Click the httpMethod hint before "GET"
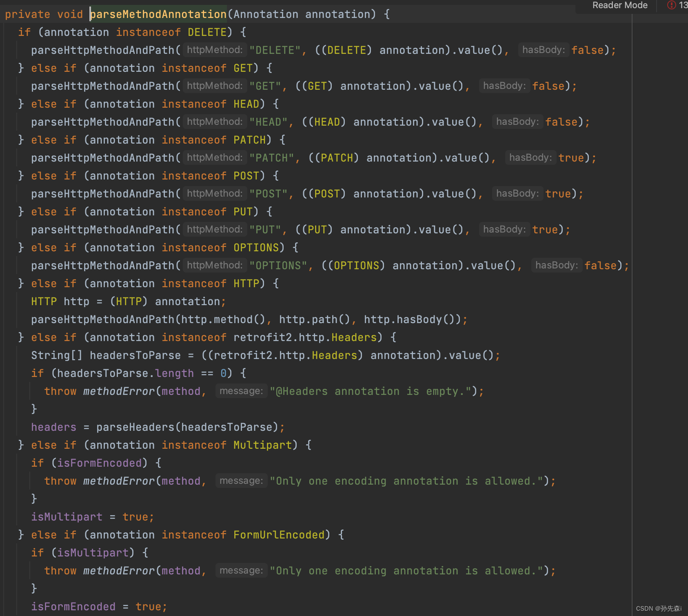Viewport: 688px width, 616px height. [x=215, y=86]
